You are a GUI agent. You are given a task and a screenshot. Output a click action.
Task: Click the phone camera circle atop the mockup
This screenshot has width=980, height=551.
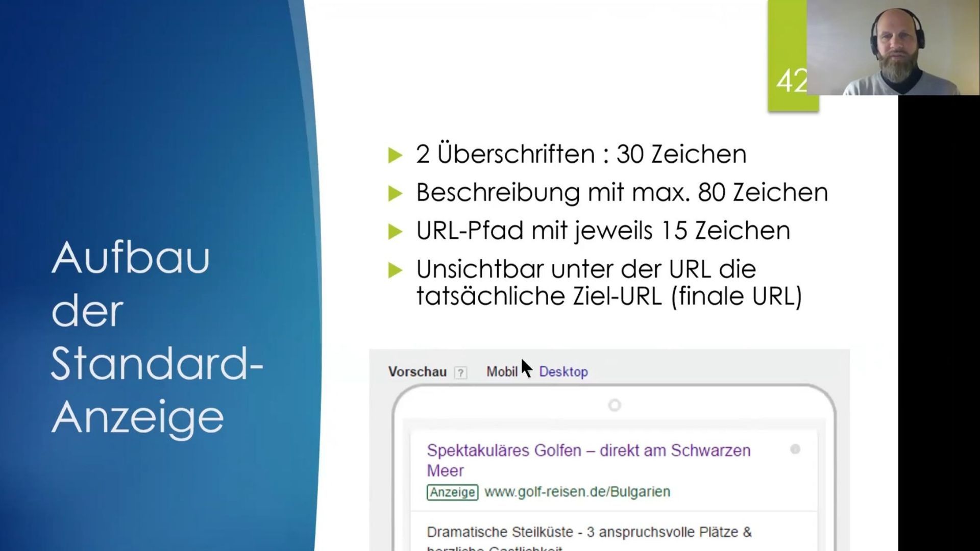pos(615,406)
